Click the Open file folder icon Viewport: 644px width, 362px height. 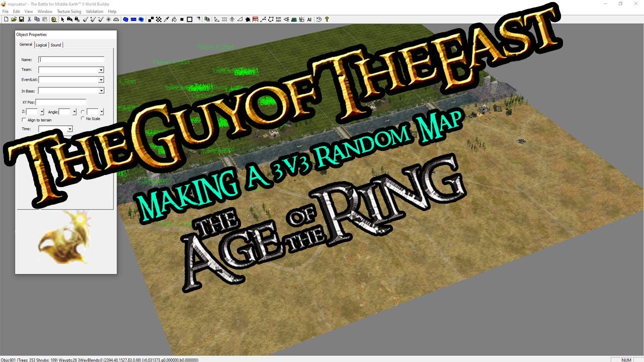[x=14, y=20]
